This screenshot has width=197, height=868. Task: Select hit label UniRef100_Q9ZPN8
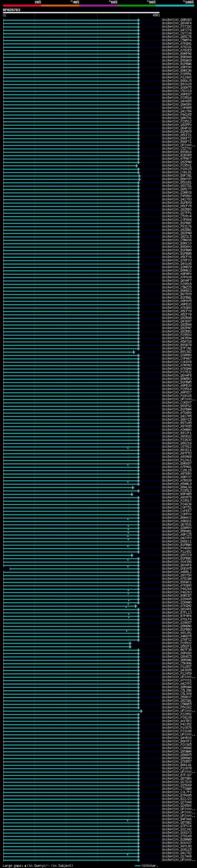177,162
